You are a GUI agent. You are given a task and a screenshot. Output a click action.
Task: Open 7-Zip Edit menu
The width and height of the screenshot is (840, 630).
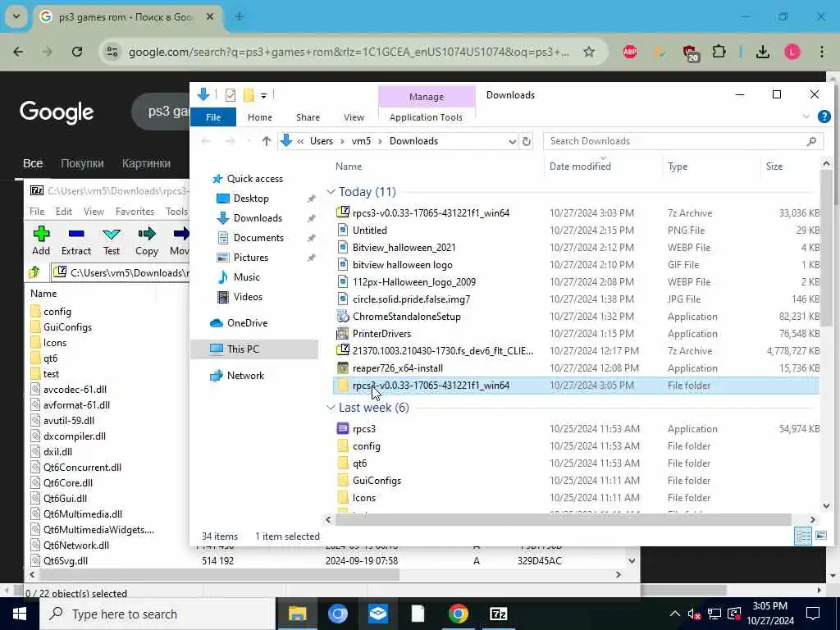tap(64, 212)
